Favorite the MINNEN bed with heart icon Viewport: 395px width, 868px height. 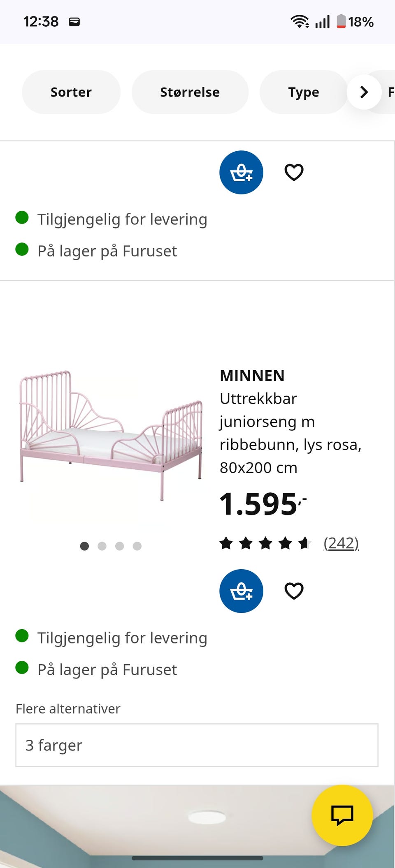tap(294, 591)
